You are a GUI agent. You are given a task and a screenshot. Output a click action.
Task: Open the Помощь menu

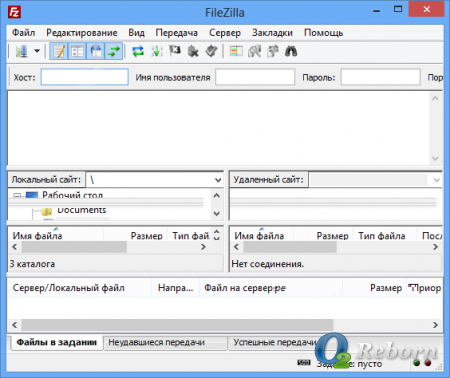click(x=323, y=33)
